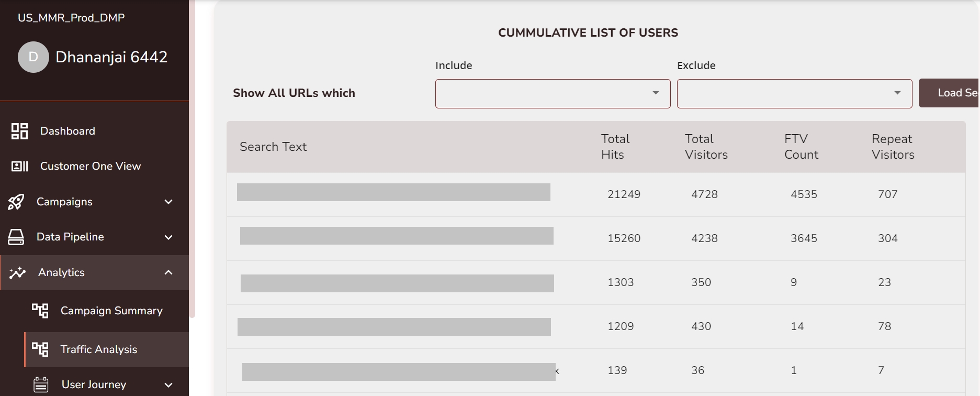Expand the Campaigns menu chevron
This screenshot has width=980, height=396.
click(x=168, y=202)
